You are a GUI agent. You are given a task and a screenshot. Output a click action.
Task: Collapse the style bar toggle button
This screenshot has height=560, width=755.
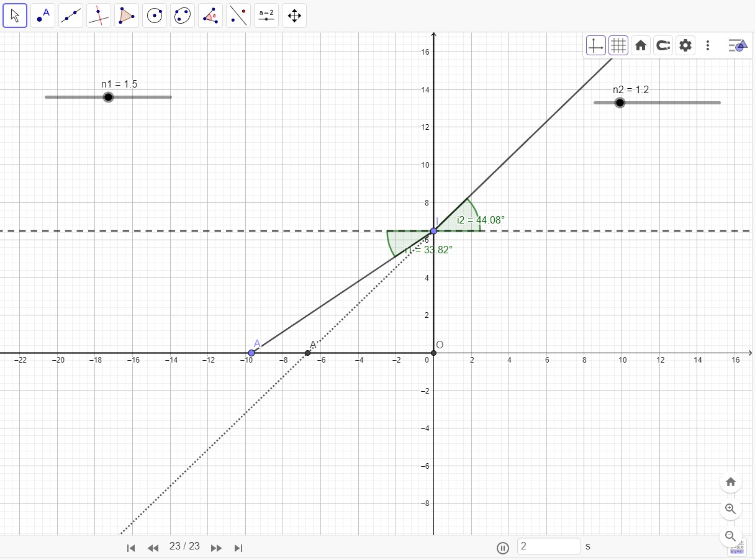tap(737, 45)
